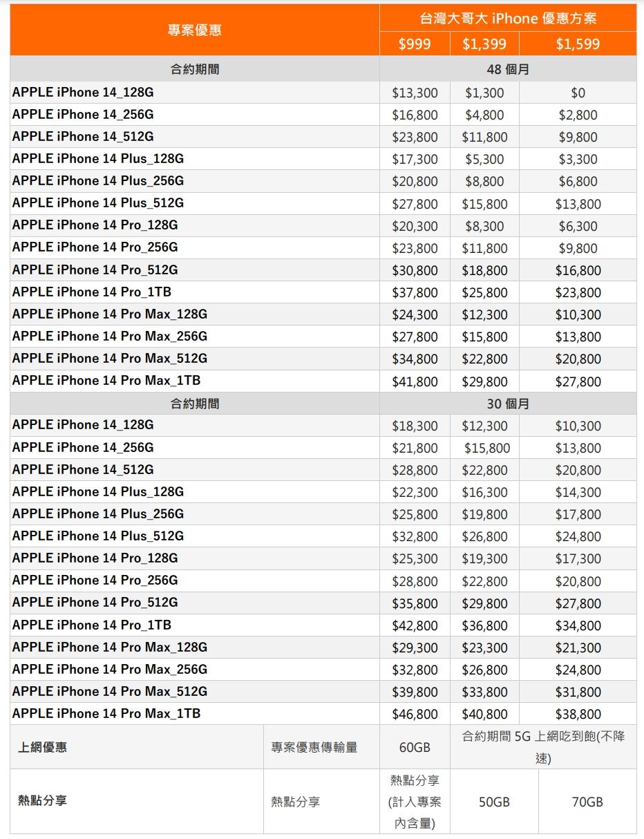Click the $30,800 price cell
The image size is (644, 839).
[415, 270]
